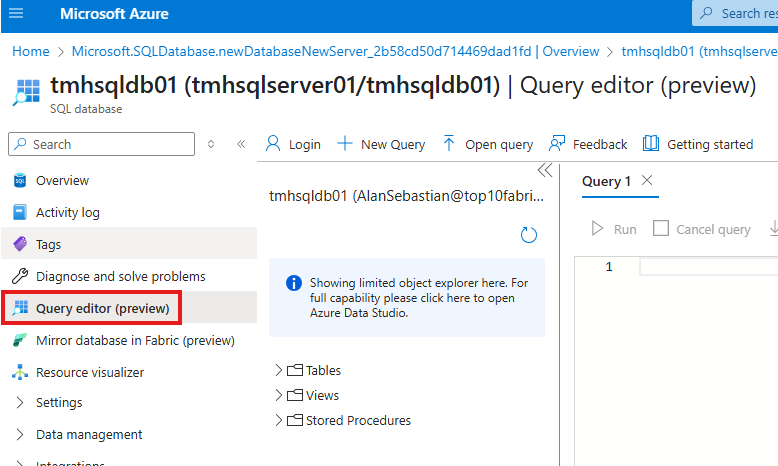Screen dimensions: 778x466
Task: Click into query editor line 1
Action: [x=709, y=267]
